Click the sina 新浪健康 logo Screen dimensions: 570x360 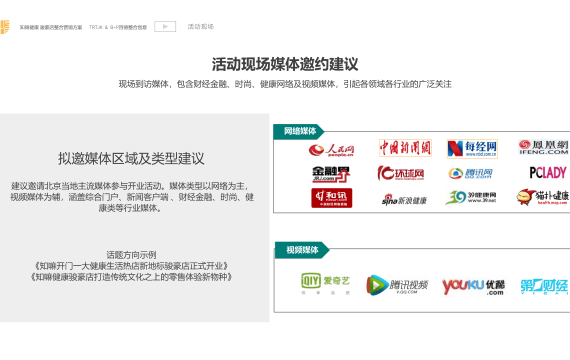tap(404, 200)
